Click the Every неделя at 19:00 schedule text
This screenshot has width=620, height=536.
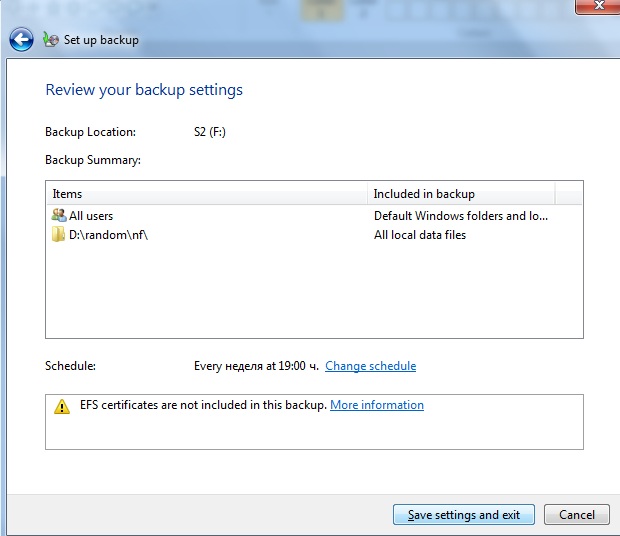(256, 366)
